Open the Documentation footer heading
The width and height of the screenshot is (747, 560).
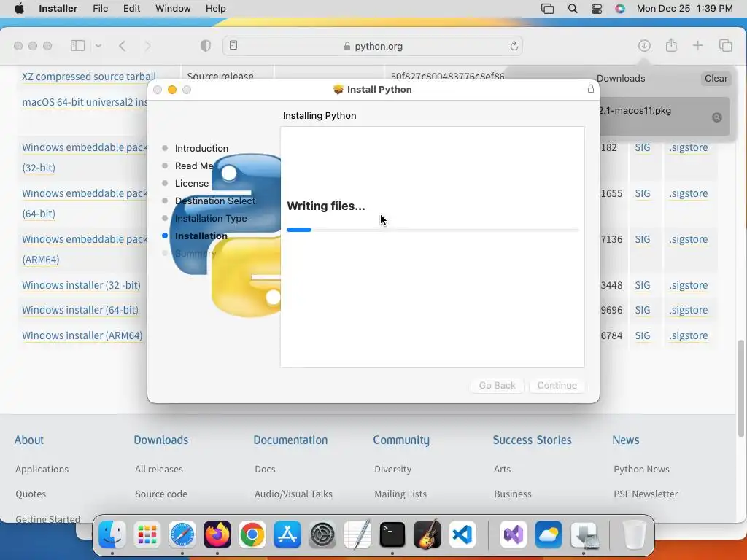290,440
